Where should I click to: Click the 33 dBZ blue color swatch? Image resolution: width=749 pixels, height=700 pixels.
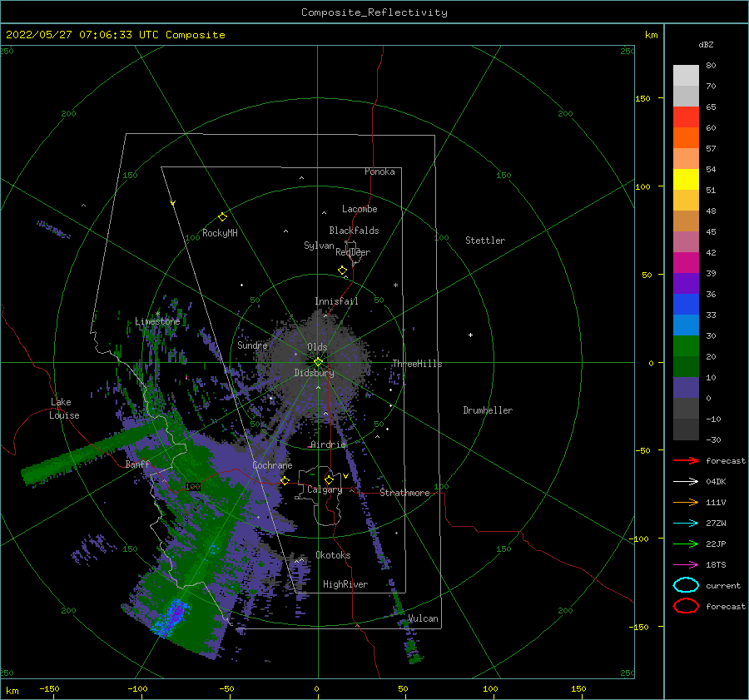[x=686, y=325]
